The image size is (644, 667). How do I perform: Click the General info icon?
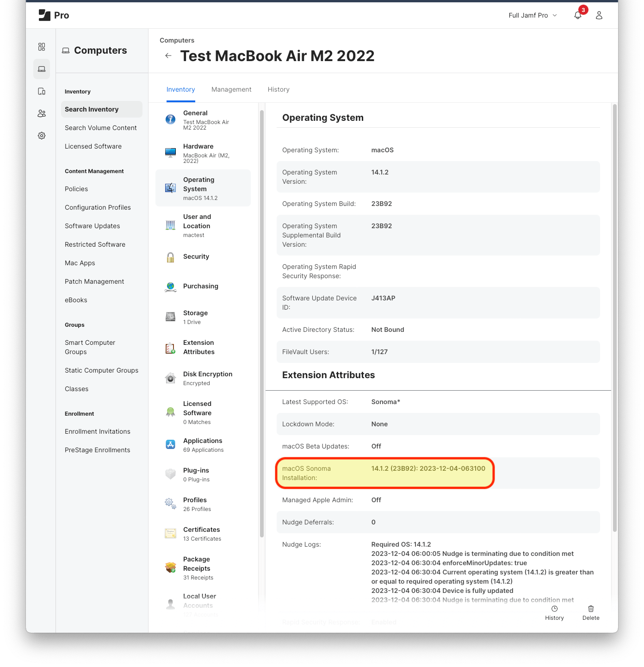click(x=170, y=119)
